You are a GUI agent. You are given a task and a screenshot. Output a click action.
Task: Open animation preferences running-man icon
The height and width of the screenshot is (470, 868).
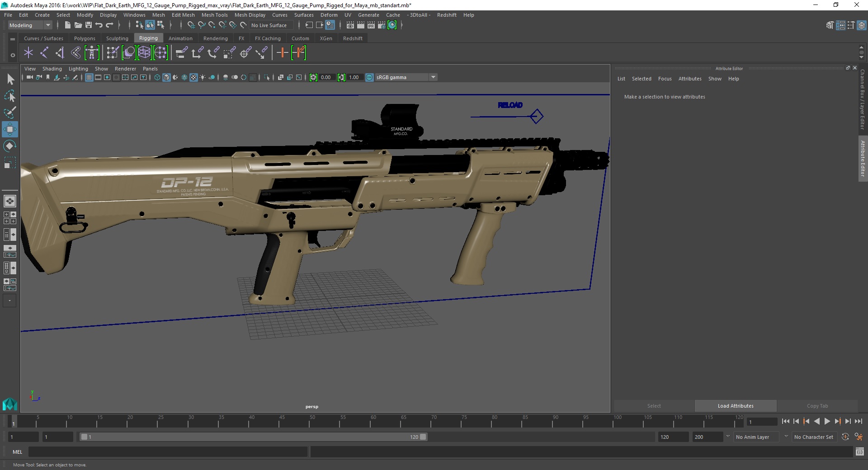pos(859,437)
